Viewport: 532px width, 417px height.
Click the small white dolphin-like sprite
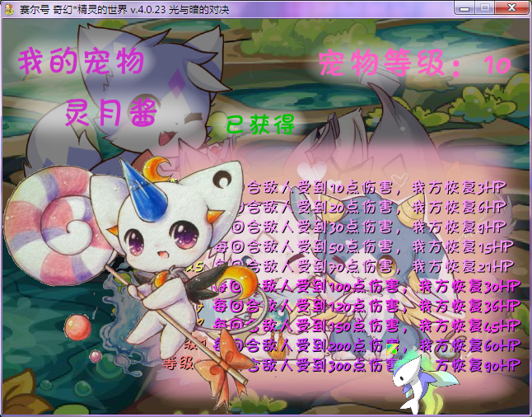tap(424, 384)
